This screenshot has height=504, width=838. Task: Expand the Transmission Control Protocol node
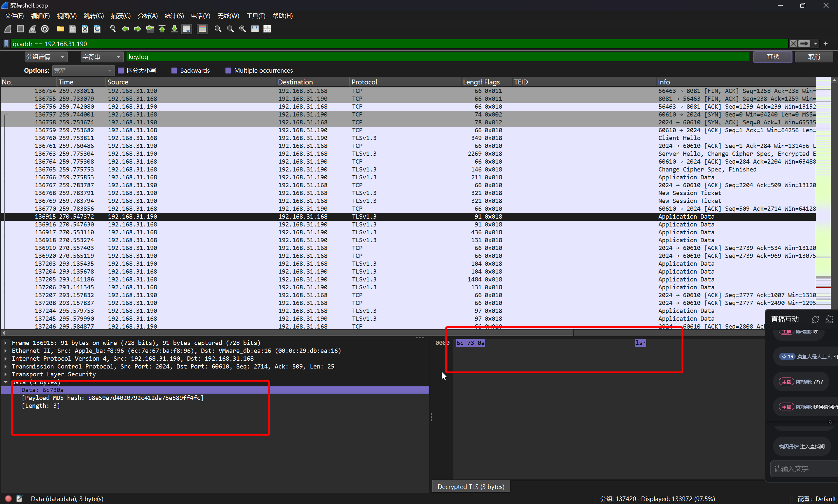coord(6,367)
